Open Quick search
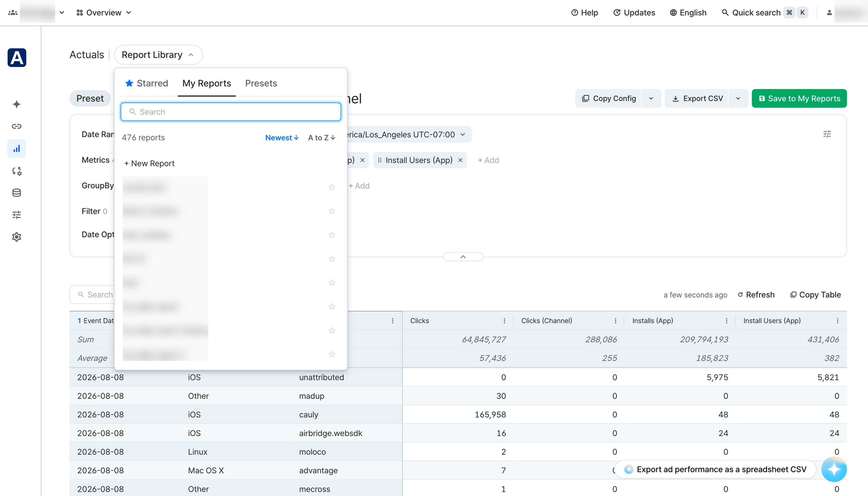 click(x=764, y=13)
